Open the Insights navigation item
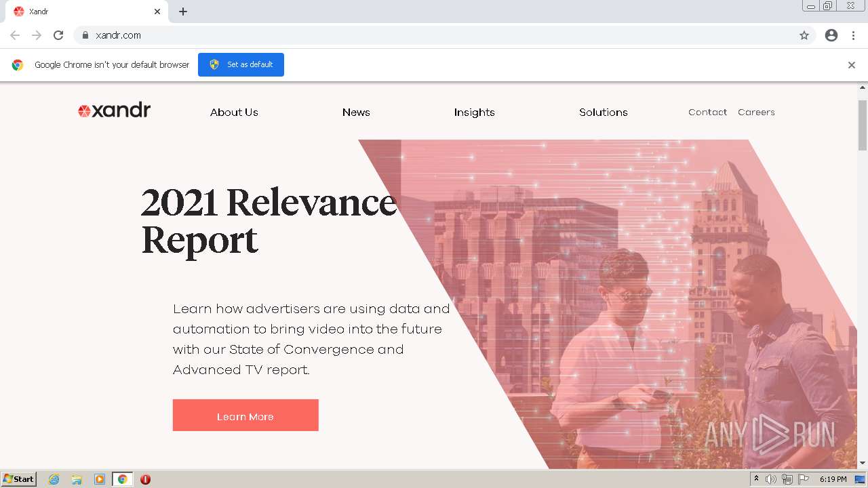Screen dimensions: 868x488 (475, 113)
